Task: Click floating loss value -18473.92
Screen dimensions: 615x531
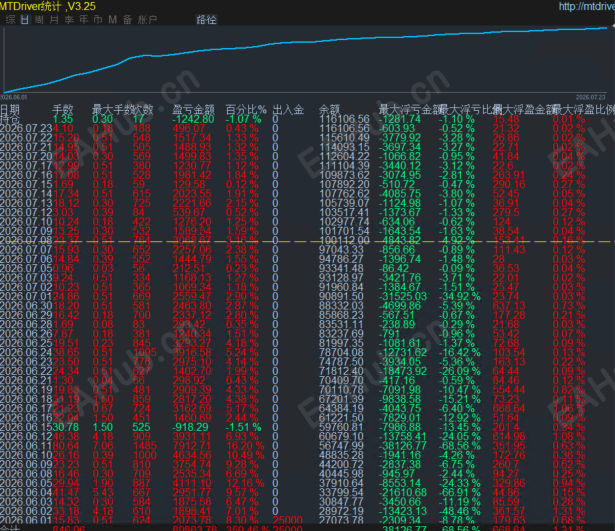Action: (402, 371)
